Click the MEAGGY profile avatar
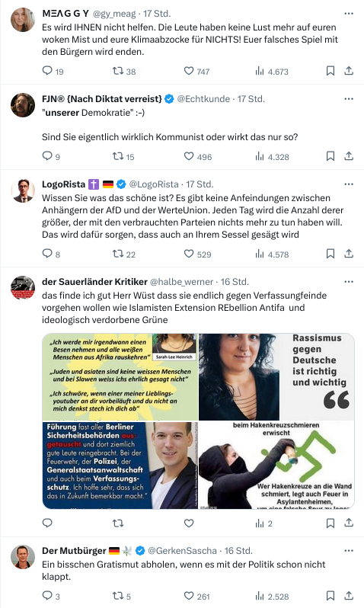Image resolution: width=364 pixels, height=608 pixels. coord(23,19)
